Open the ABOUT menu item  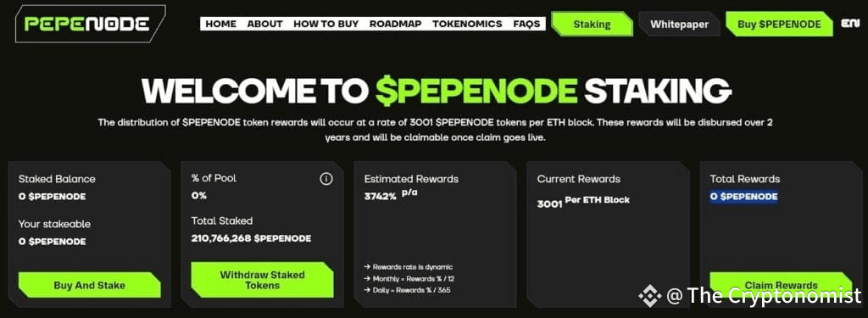pyautogui.click(x=265, y=24)
